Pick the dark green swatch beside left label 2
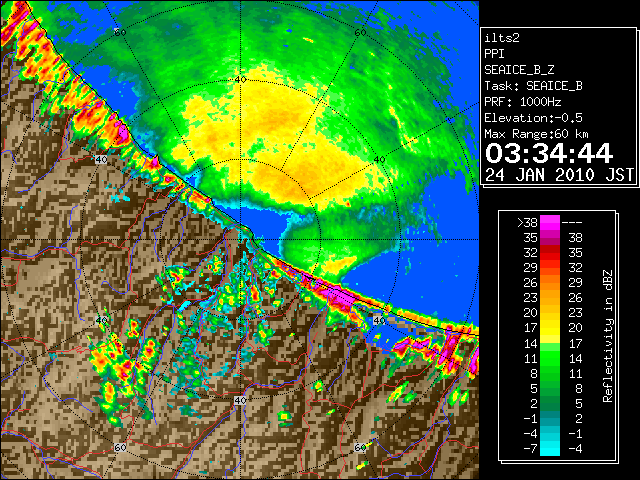This screenshot has height=480, width=640. click(550, 404)
